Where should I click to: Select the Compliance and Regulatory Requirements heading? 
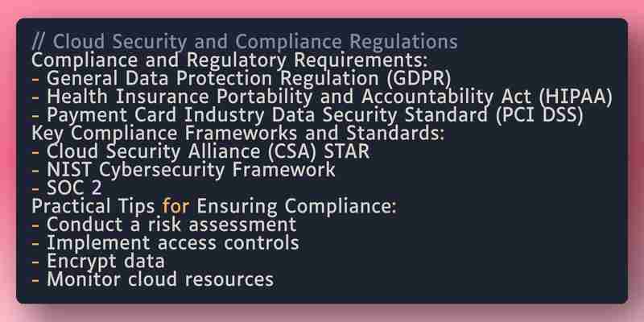(x=230, y=60)
